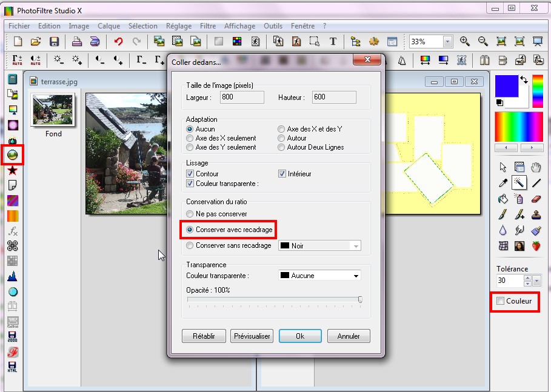Select the Pipette eyedropper tool
This screenshot has height=392, width=551.
[503, 182]
